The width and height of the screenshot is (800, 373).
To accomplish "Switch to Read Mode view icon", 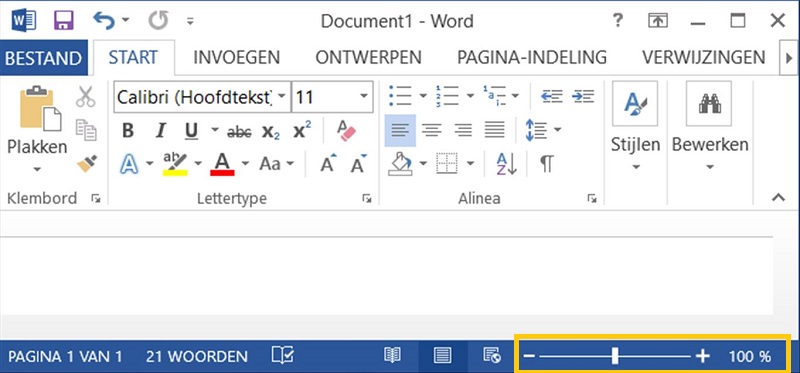I will point(392,356).
